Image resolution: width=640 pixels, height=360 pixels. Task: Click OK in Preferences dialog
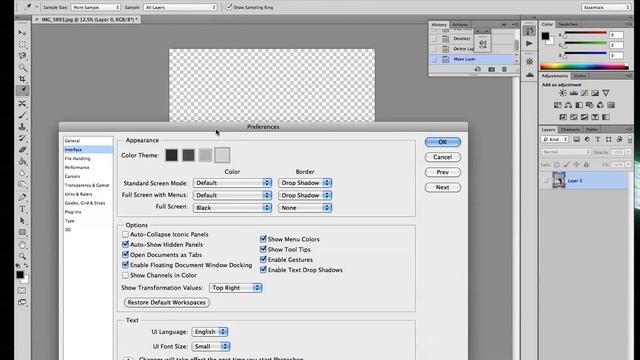tap(443, 142)
